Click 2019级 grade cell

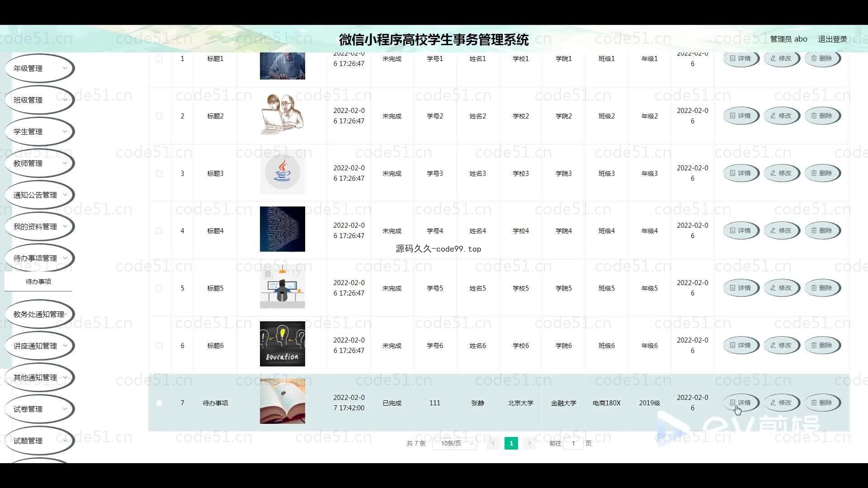[x=650, y=403]
